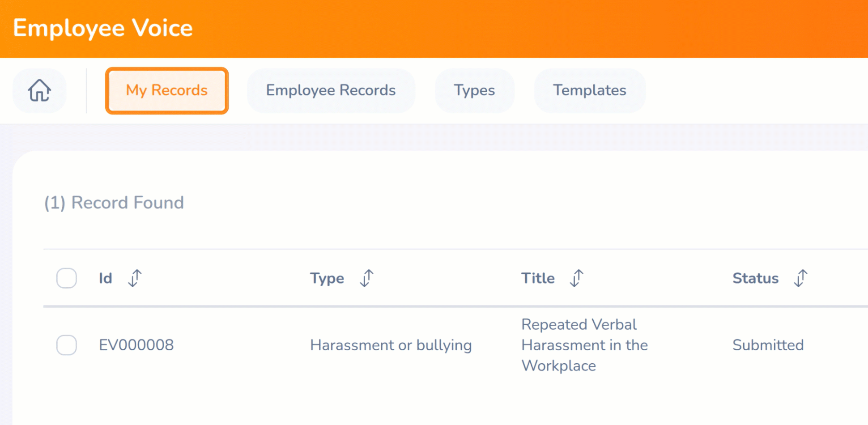Click the Employee Voice page title
This screenshot has width=868, height=425.
click(x=103, y=28)
